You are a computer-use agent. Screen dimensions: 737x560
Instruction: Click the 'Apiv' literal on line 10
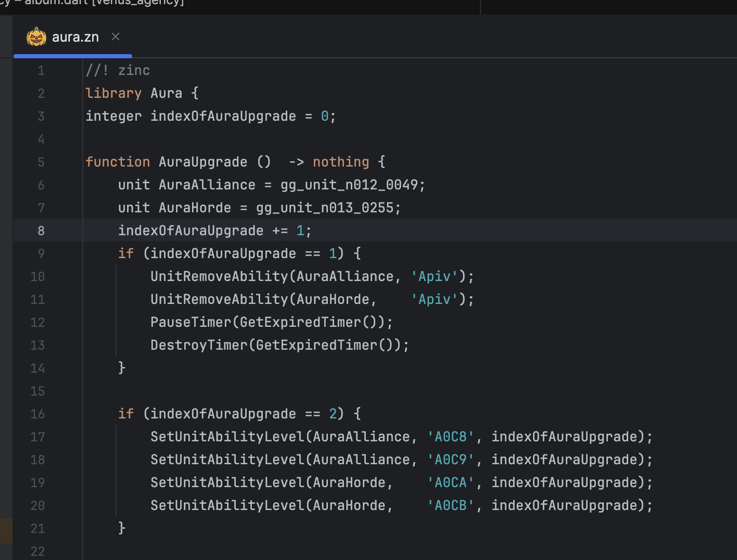[x=435, y=276]
